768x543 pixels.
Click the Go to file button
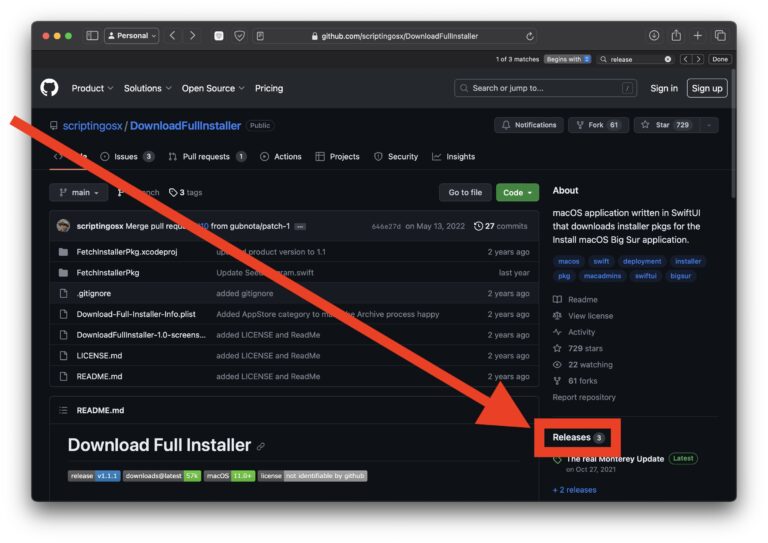[x=465, y=192]
